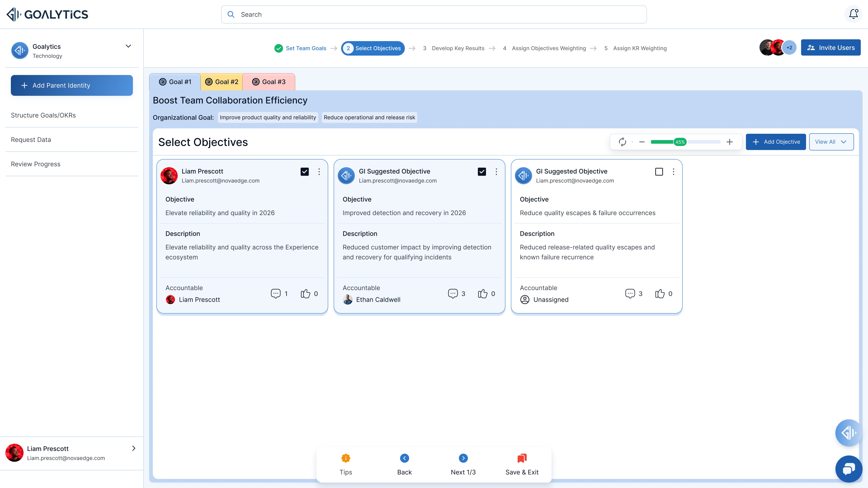Increase weight with the plus icon
The height and width of the screenshot is (488, 868).
pos(729,142)
